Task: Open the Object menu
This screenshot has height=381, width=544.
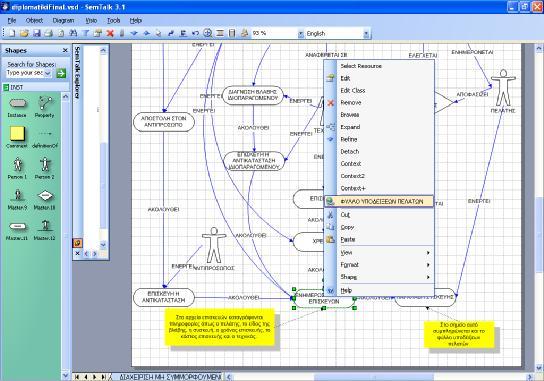Action: pyautogui.click(x=34, y=20)
